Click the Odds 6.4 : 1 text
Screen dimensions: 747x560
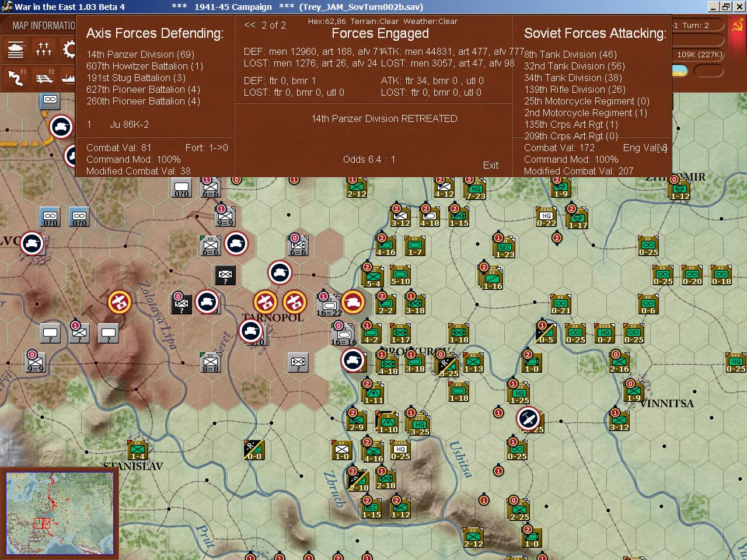(369, 159)
